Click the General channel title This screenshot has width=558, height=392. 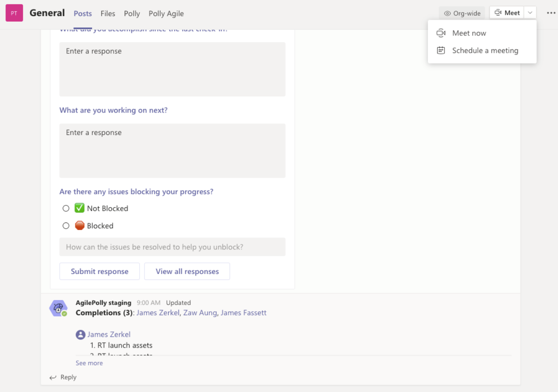tap(47, 13)
